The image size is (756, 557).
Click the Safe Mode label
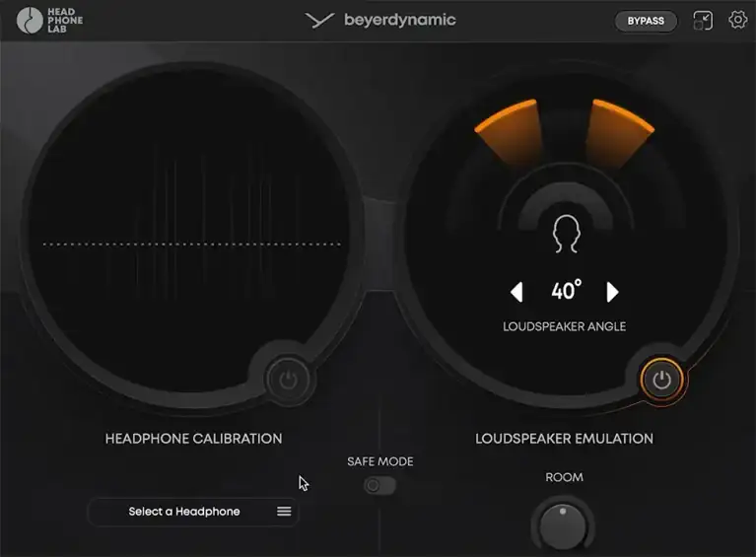pyautogui.click(x=379, y=461)
